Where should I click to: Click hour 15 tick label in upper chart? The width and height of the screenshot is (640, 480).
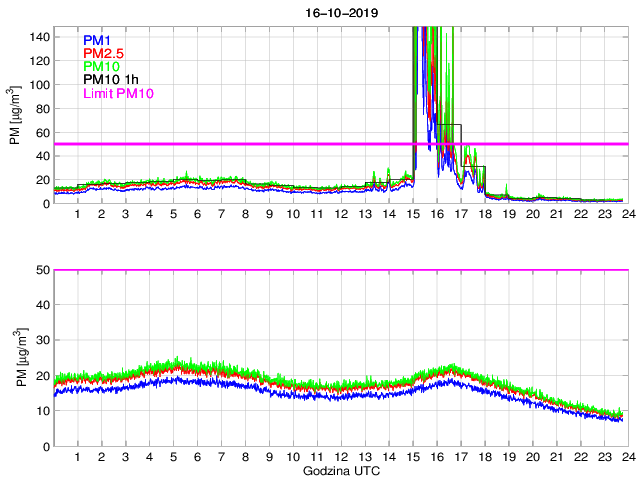(414, 215)
